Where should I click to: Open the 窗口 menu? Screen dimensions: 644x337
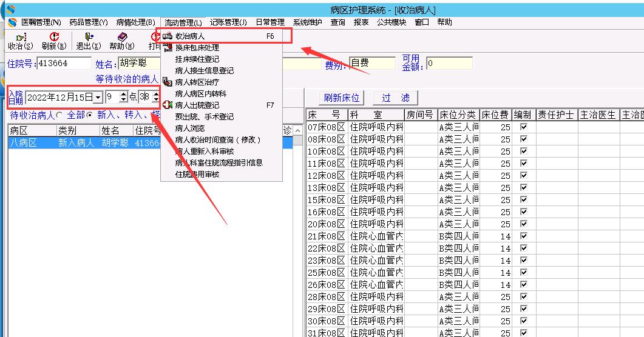pyautogui.click(x=422, y=22)
